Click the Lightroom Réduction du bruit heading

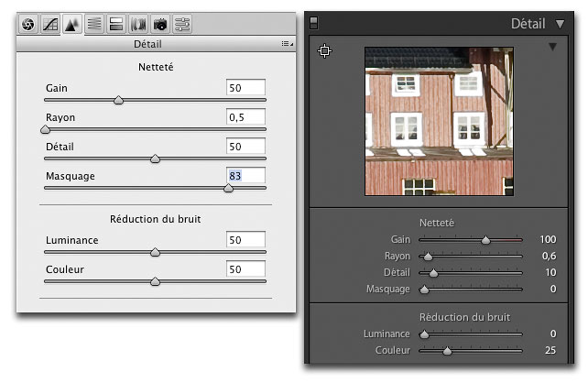click(x=464, y=317)
